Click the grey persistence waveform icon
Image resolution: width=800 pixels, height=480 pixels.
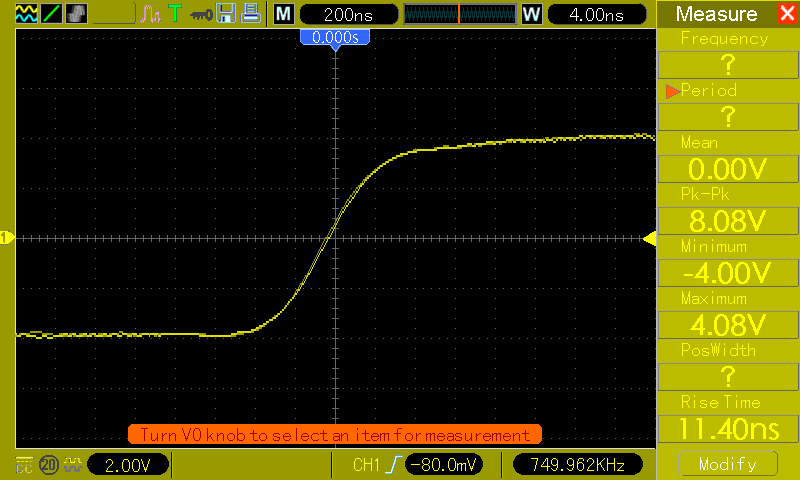(x=77, y=13)
